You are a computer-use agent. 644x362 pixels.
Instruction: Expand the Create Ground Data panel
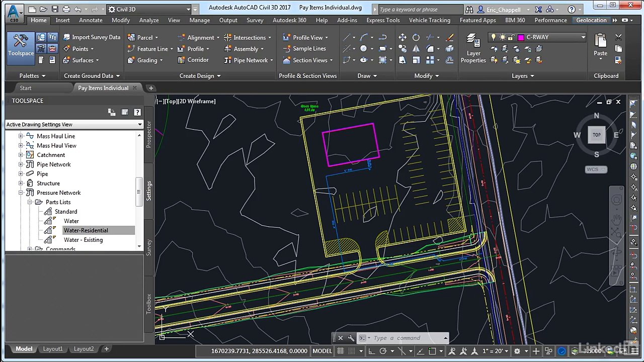[92, 76]
